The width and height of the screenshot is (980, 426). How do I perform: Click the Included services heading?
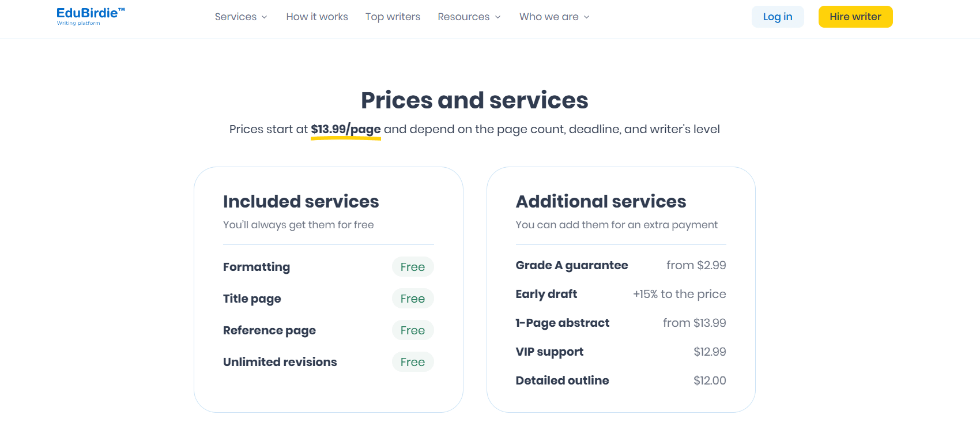[x=300, y=201]
